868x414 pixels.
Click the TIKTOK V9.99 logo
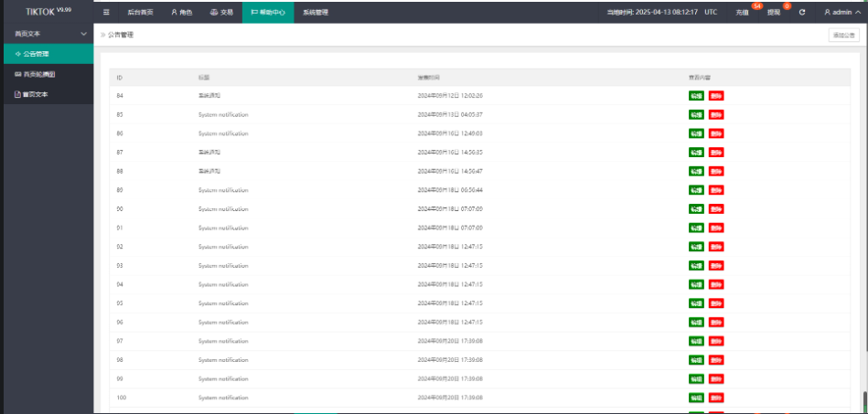pos(48,11)
